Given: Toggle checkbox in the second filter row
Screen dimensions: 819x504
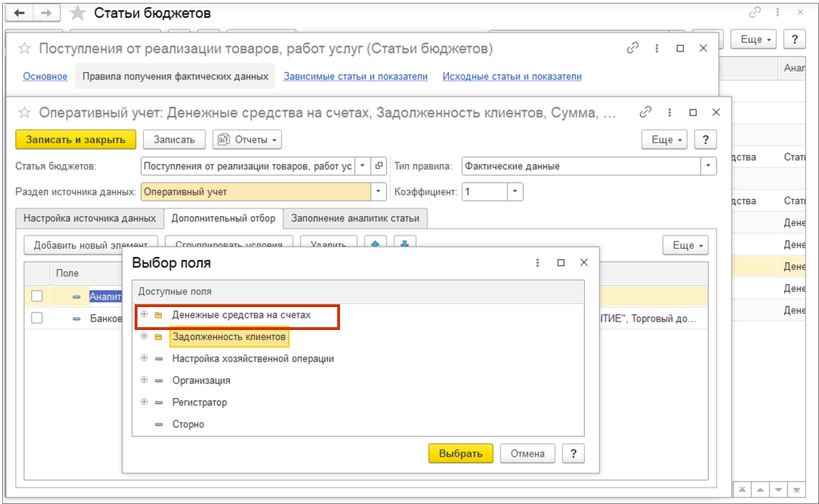Looking at the screenshot, I should [x=37, y=319].
